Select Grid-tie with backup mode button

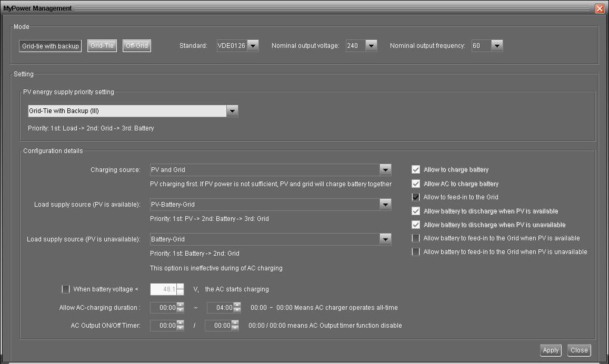[50, 46]
